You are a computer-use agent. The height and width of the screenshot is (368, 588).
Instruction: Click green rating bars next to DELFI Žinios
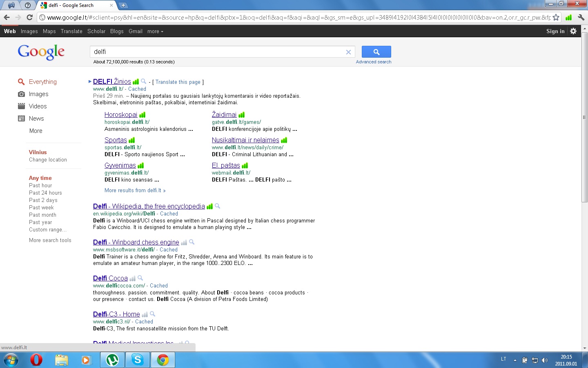136,82
